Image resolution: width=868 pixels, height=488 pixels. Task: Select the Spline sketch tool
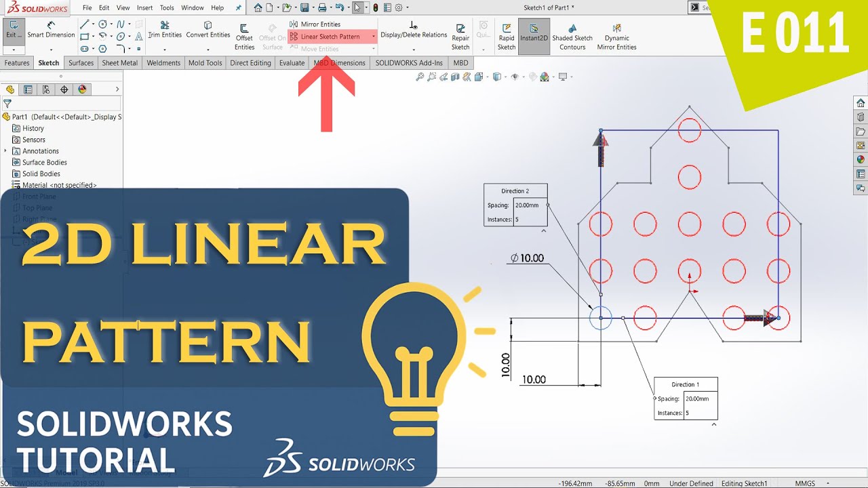[x=121, y=24]
